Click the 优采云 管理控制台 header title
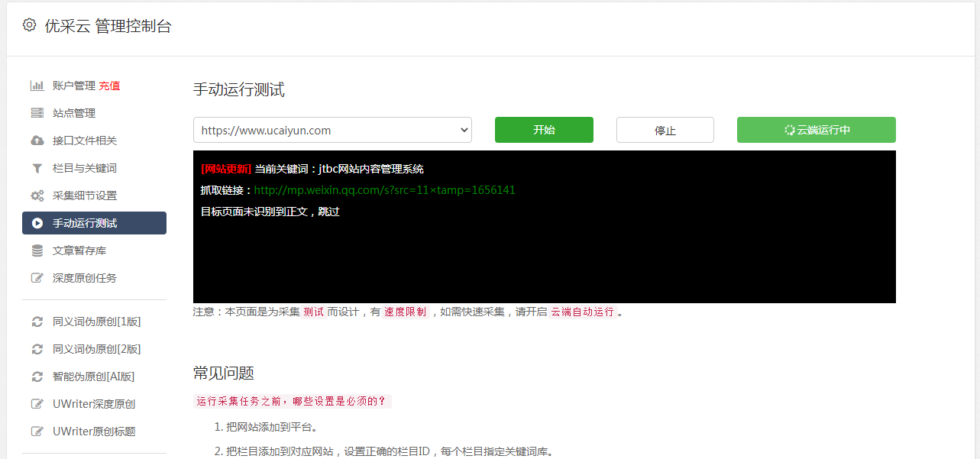Viewport: 980px width, 459px height. click(x=108, y=26)
